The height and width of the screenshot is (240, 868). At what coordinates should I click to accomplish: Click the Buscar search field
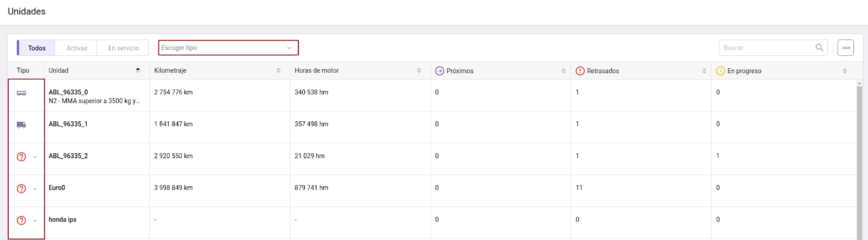click(767, 48)
